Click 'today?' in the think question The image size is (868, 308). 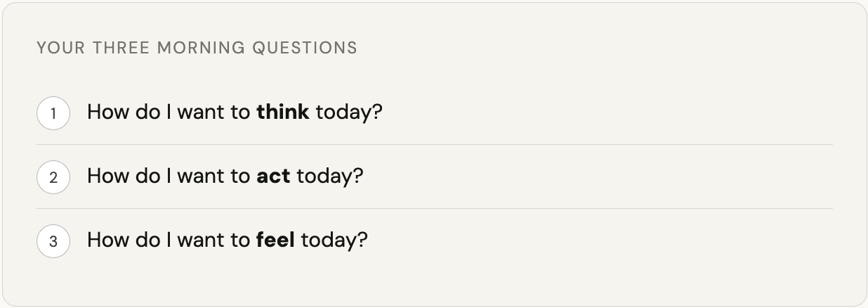349,113
